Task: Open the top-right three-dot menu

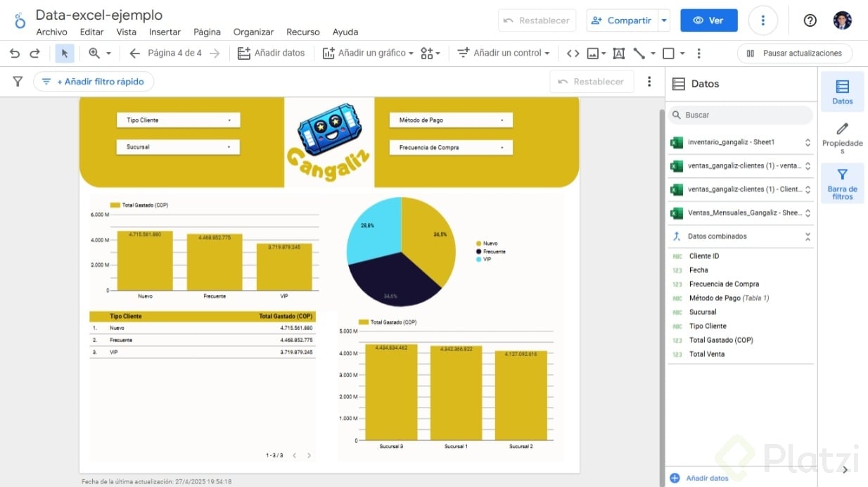Action: point(762,20)
